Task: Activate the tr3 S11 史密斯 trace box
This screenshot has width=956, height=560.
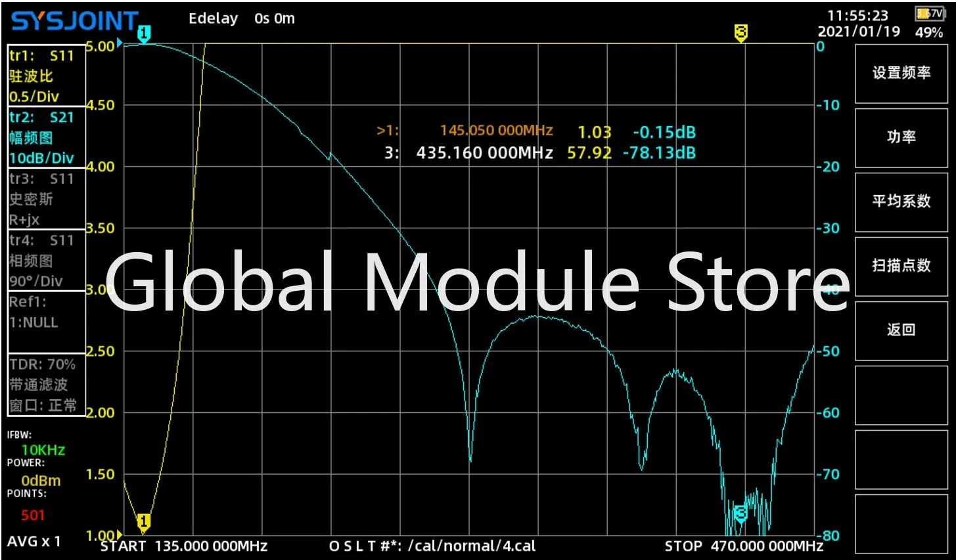Action: [47, 199]
